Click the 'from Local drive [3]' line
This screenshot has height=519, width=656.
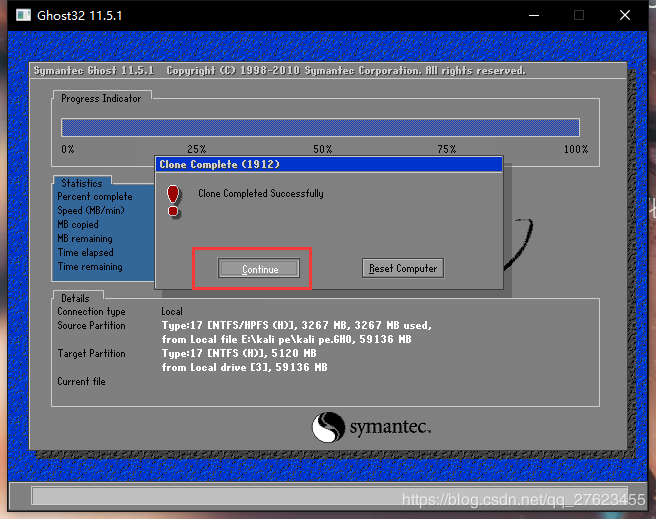(244, 368)
